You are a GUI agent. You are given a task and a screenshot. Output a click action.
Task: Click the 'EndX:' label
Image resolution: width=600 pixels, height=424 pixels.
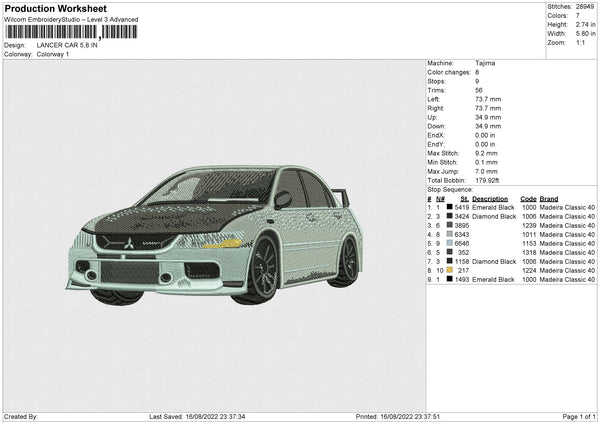436,135
